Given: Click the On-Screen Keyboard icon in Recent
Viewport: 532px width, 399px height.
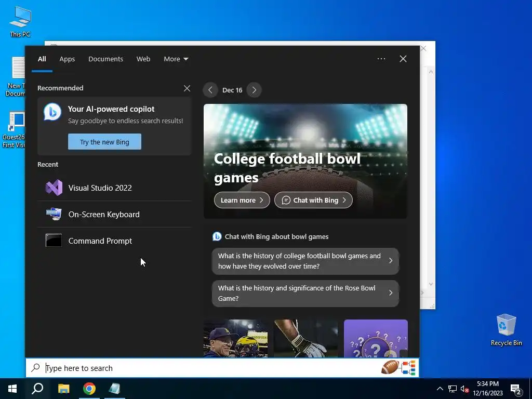Looking at the screenshot, I should (54, 214).
